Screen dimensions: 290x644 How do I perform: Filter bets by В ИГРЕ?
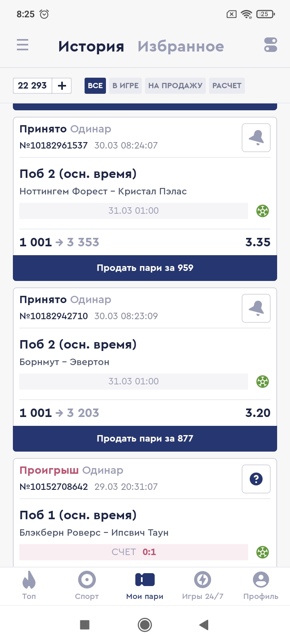coord(125,86)
